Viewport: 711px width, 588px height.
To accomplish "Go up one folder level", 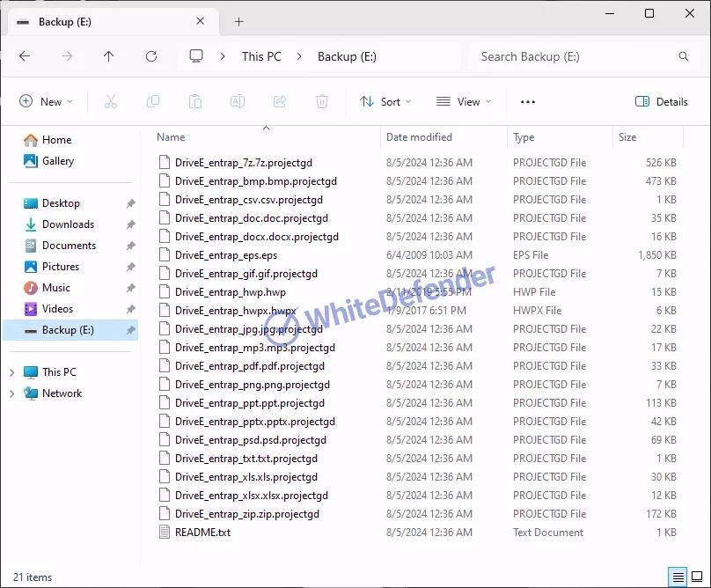I will (109, 56).
